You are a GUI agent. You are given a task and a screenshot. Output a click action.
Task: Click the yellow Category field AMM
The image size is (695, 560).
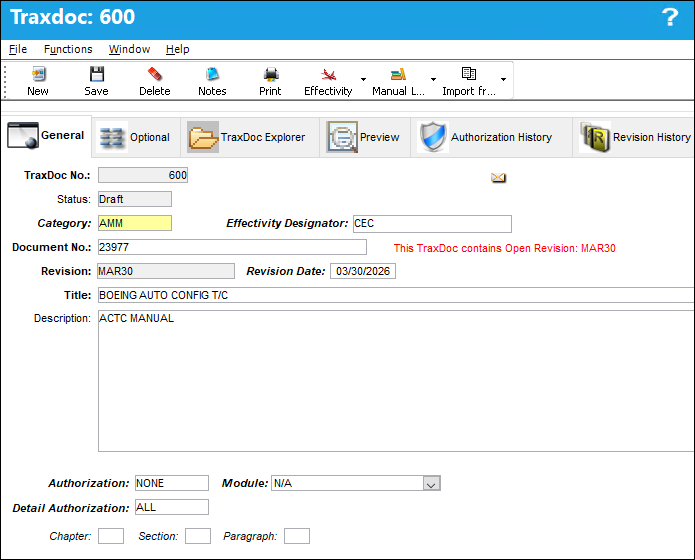[135, 223]
